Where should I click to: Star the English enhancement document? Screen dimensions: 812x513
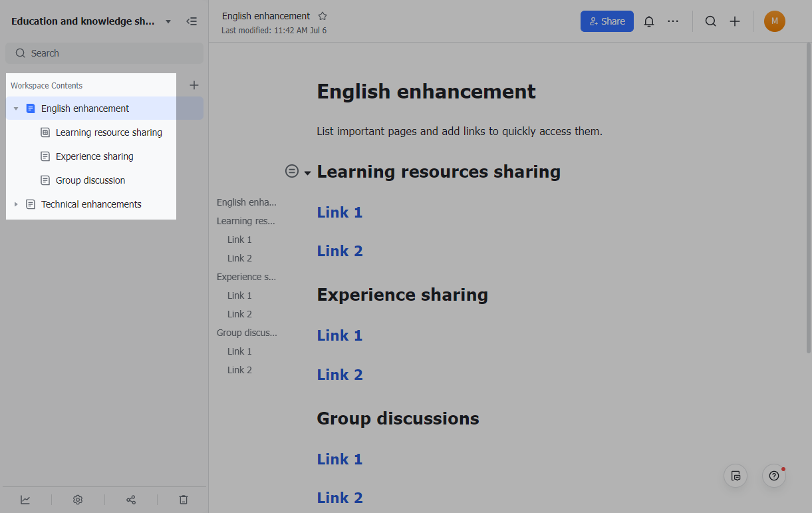(323, 16)
